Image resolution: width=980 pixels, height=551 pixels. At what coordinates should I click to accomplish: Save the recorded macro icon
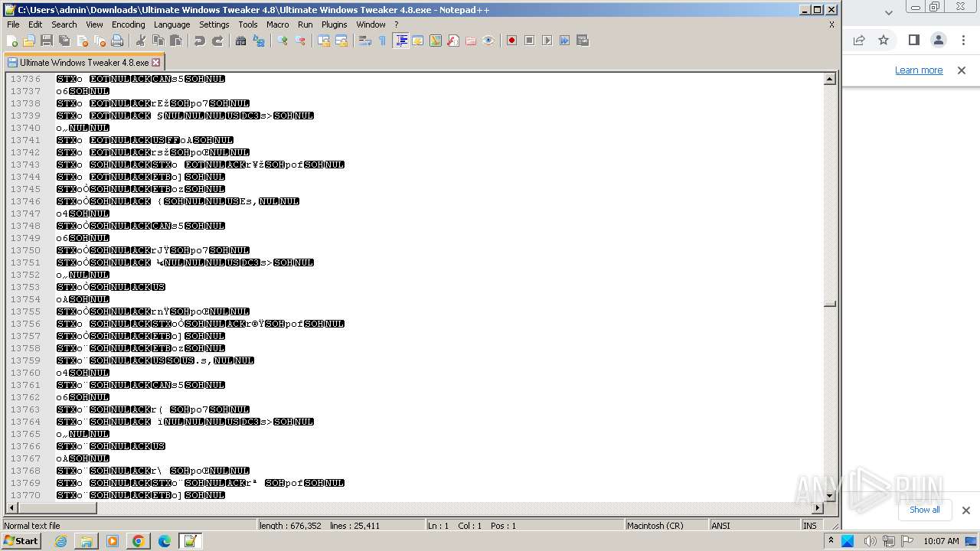point(582,41)
